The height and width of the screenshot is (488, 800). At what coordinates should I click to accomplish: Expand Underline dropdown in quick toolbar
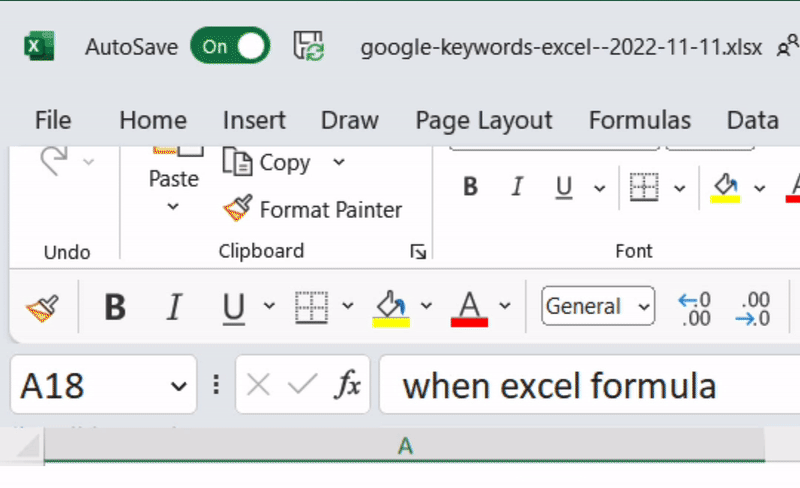[x=269, y=306]
